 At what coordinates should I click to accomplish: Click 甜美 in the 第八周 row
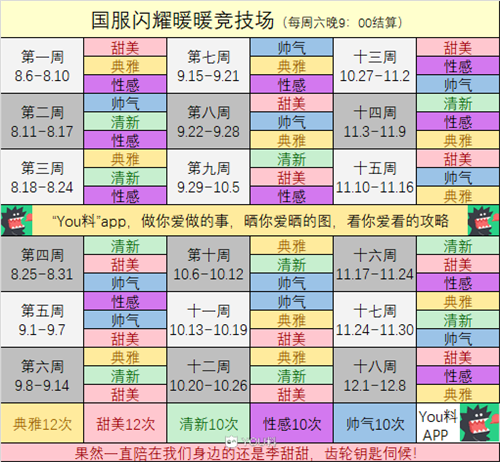click(x=292, y=103)
